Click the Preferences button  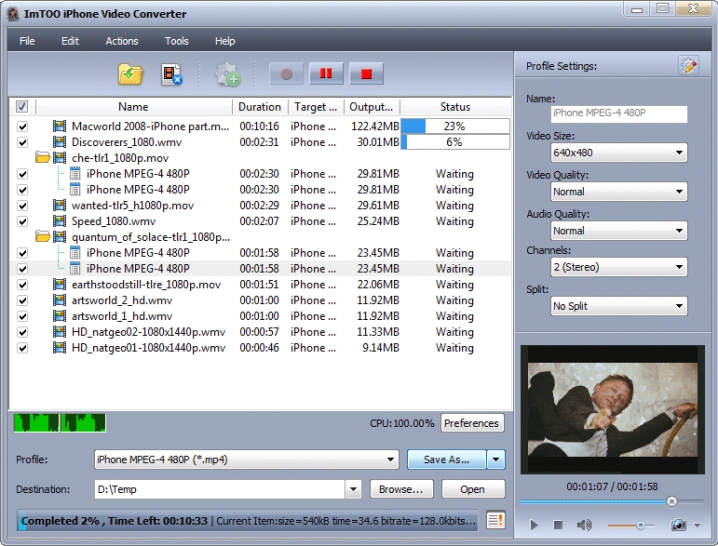pos(471,423)
